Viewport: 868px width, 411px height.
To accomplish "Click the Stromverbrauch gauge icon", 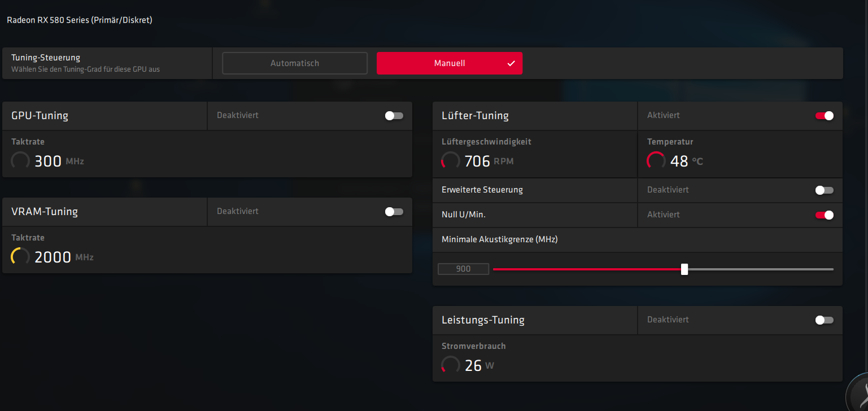I will click(451, 365).
